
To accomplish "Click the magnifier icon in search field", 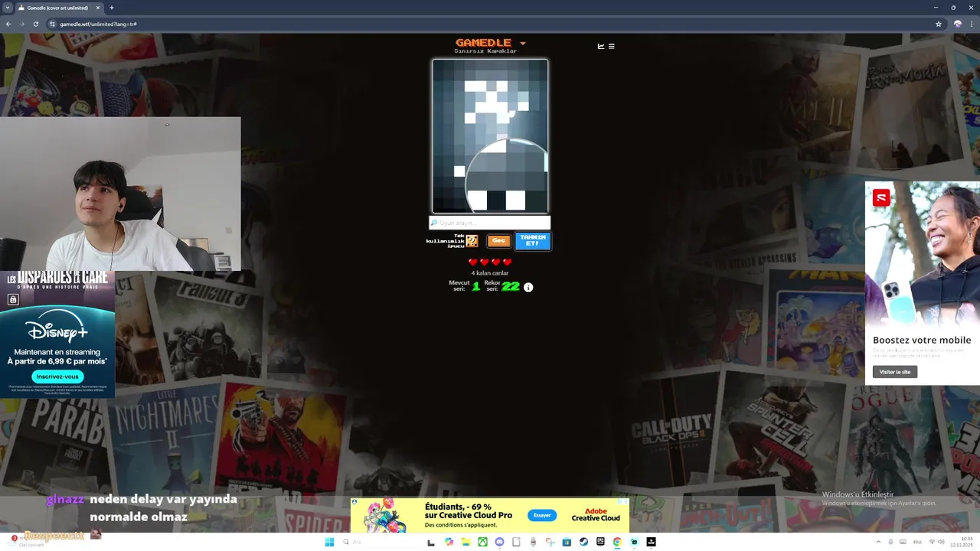I will [433, 223].
